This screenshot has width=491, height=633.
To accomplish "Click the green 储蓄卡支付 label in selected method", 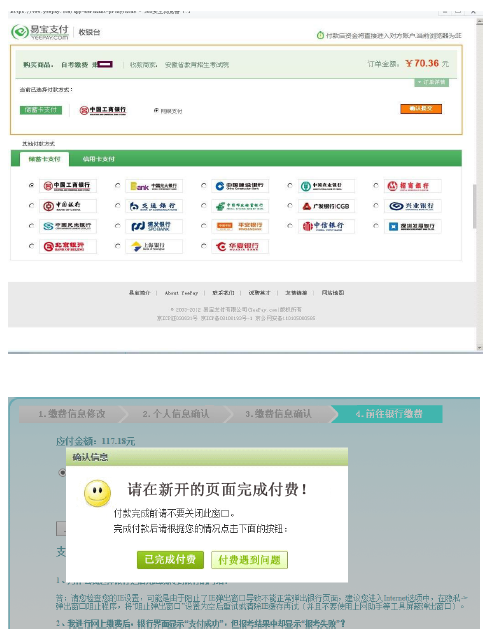I will click(41, 110).
